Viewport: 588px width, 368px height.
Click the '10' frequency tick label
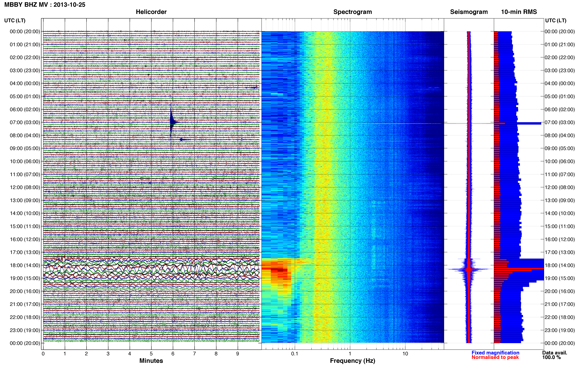[405, 354]
